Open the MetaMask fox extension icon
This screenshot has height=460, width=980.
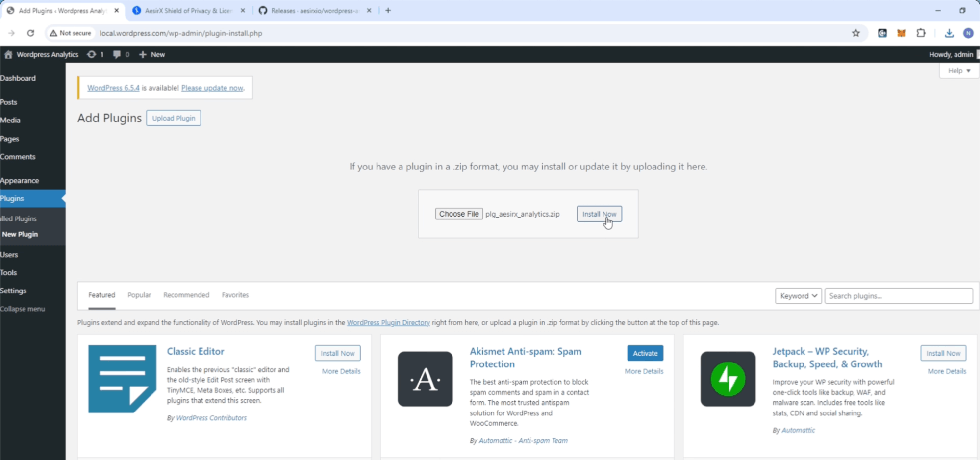901,33
